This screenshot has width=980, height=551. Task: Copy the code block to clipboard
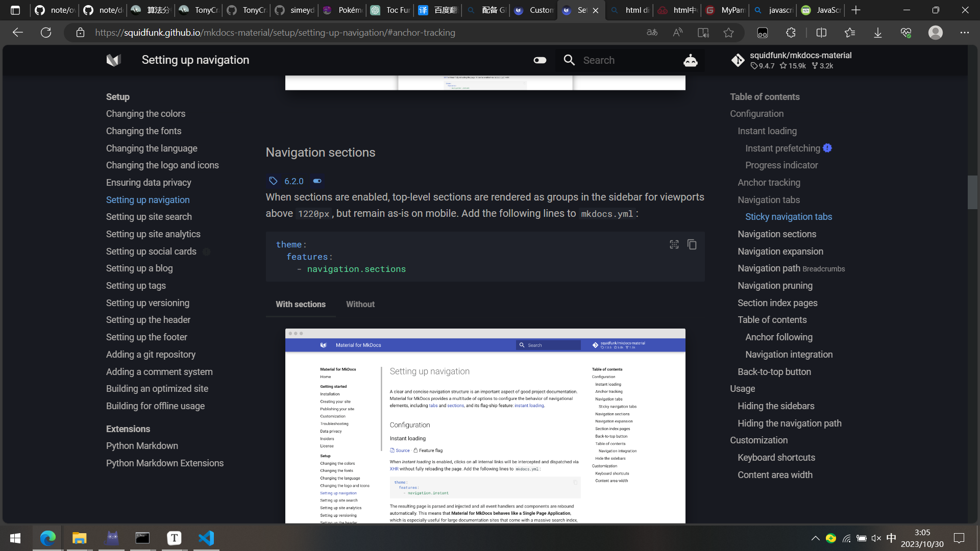[692, 245]
